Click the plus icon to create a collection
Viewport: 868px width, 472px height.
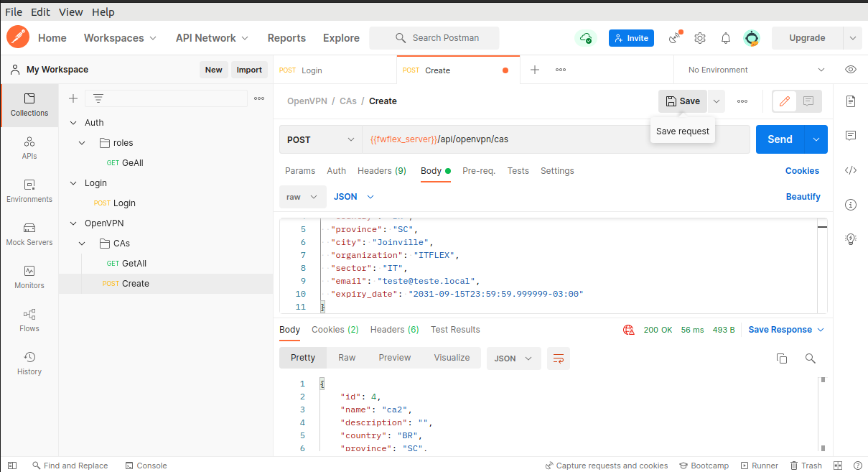(73, 98)
